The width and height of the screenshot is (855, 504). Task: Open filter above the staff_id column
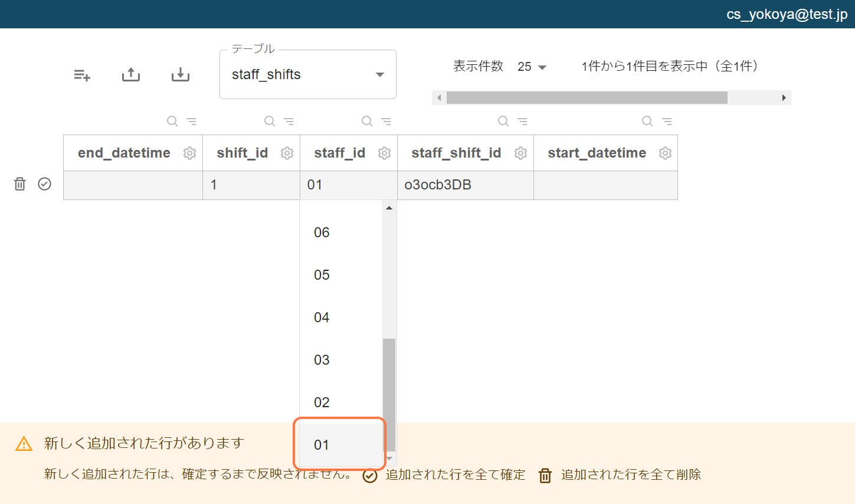pos(386,121)
